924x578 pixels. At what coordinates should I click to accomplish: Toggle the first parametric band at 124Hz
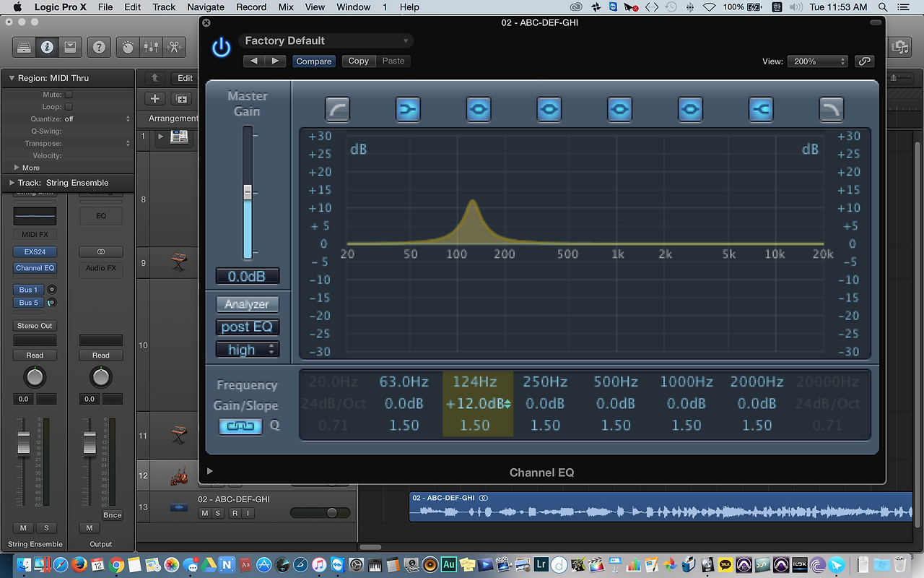coord(479,109)
